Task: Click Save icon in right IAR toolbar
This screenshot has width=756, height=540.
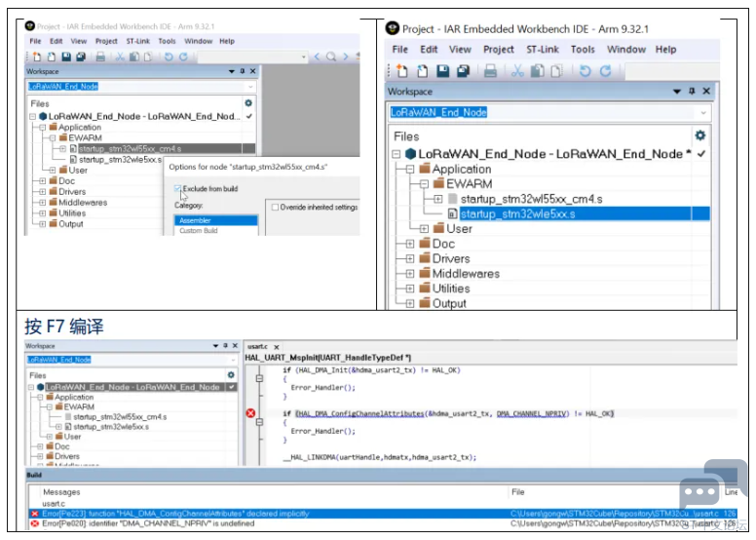Action: click(x=442, y=71)
